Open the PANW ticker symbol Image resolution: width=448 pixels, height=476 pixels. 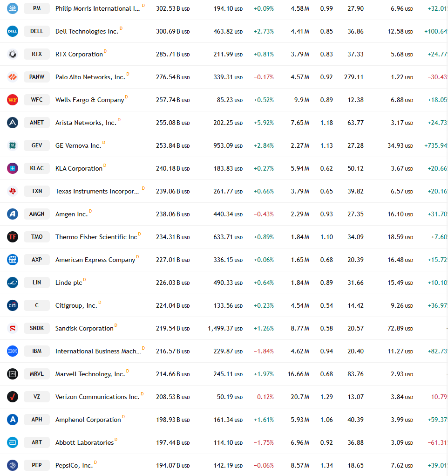37,77
